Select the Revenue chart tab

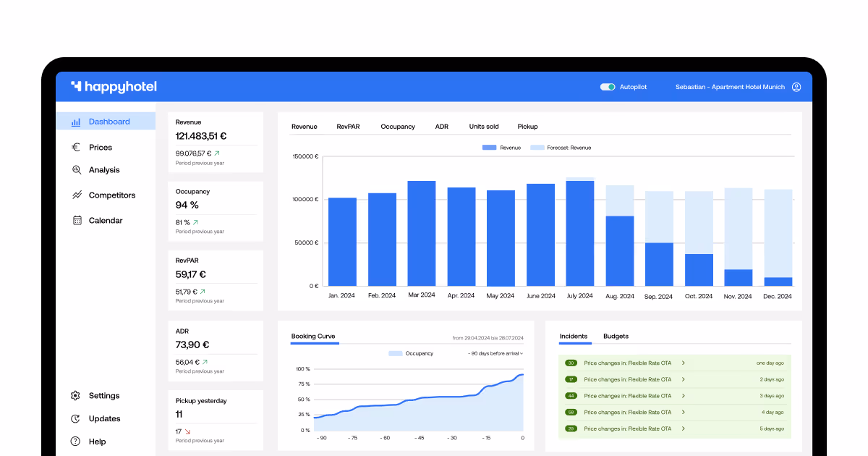(305, 127)
